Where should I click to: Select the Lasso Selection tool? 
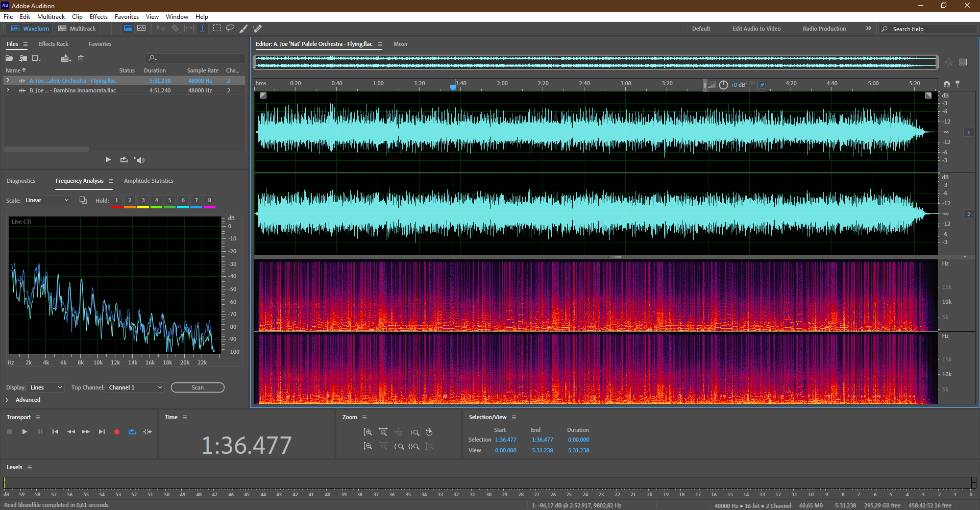pos(230,29)
